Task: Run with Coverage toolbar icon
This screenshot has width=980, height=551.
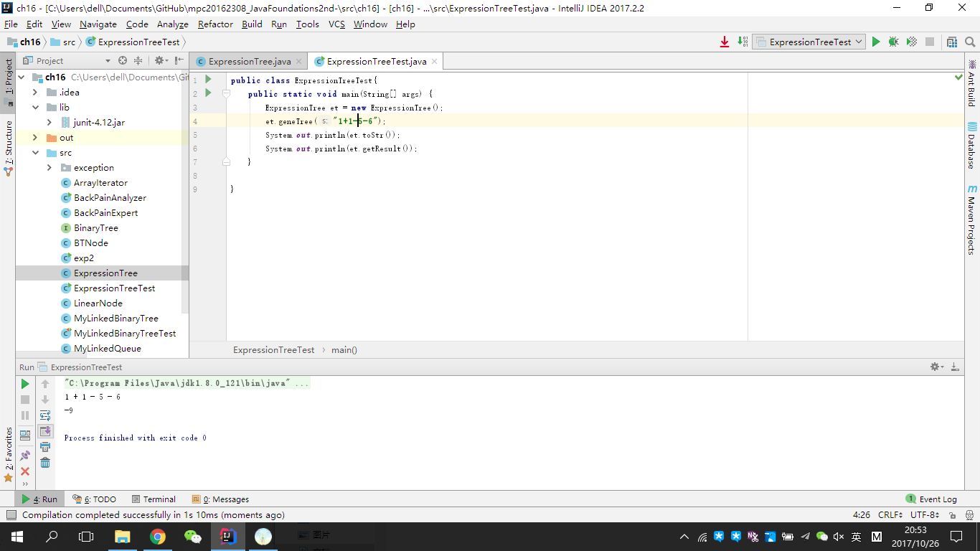Action: (912, 42)
